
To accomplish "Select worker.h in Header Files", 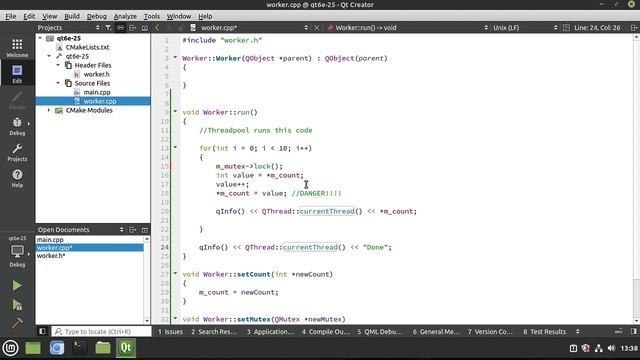I will (x=96, y=74).
